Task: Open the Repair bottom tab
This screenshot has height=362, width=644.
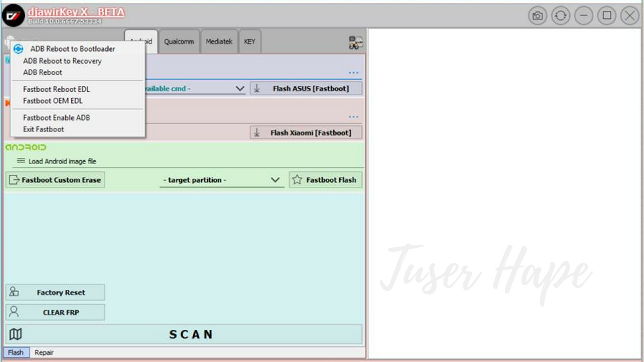Action: (x=44, y=352)
